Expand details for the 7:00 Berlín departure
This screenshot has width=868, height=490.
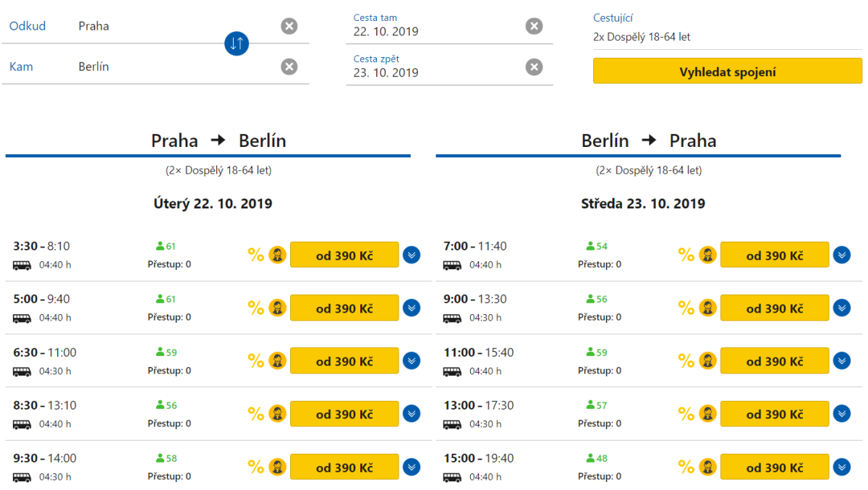pyautogui.click(x=842, y=255)
